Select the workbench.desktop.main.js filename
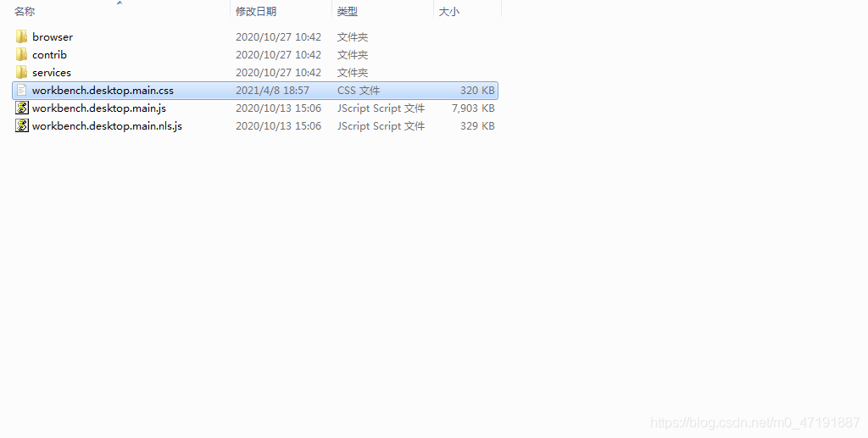The image size is (868, 438). [99, 108]
